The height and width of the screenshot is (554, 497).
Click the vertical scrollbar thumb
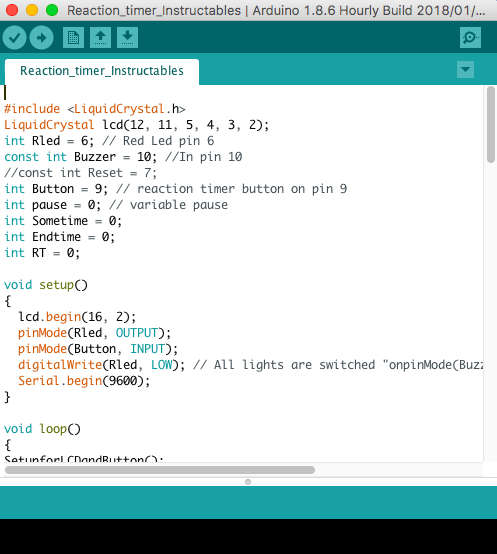point(491,124)
